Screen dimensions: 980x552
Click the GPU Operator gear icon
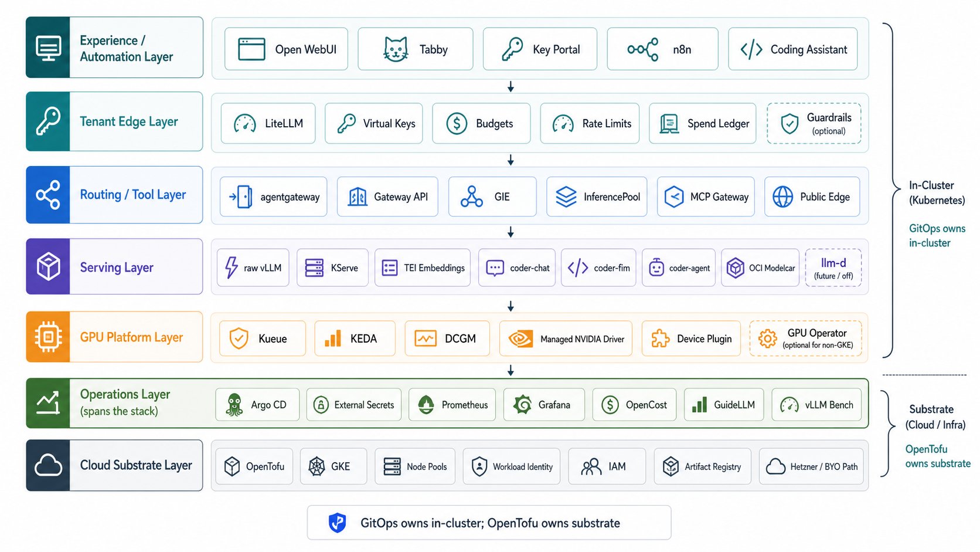767,338
